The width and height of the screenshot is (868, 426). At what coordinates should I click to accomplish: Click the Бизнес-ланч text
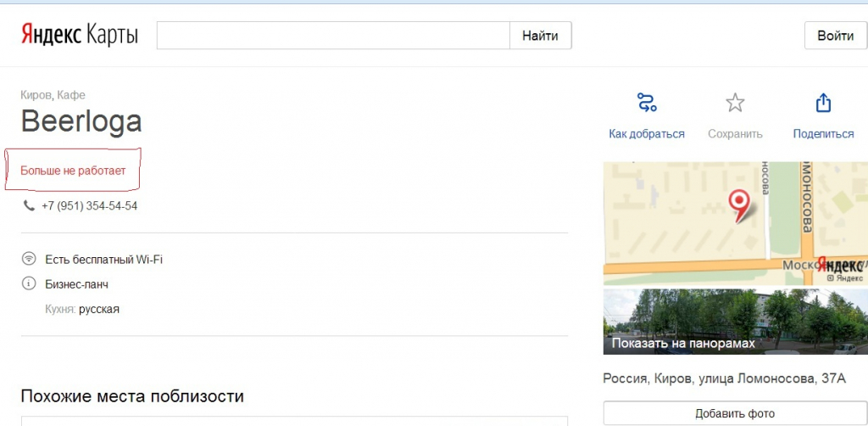click(x=77, y=285)
